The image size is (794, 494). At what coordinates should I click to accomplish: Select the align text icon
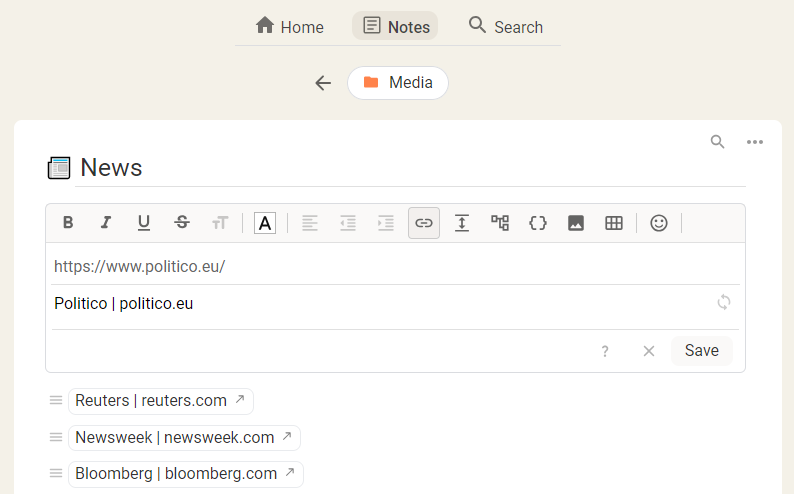click(x=310, y=223)
